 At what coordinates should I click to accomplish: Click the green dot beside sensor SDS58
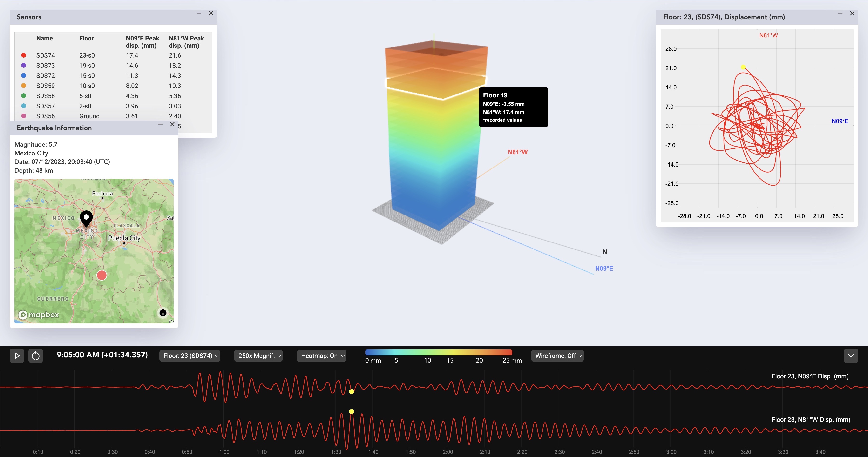(x=24, y=96)
